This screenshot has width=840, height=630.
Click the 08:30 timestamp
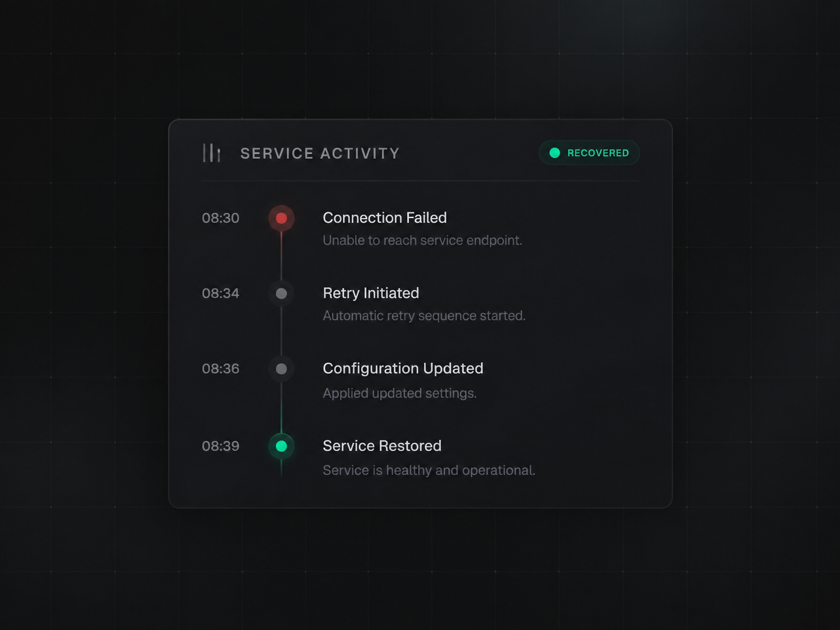click(x=220, y=218)
